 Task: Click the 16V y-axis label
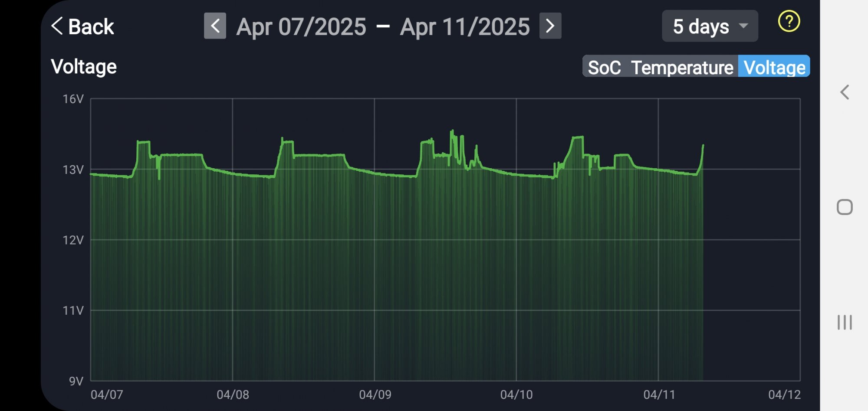tap(73, 99)
